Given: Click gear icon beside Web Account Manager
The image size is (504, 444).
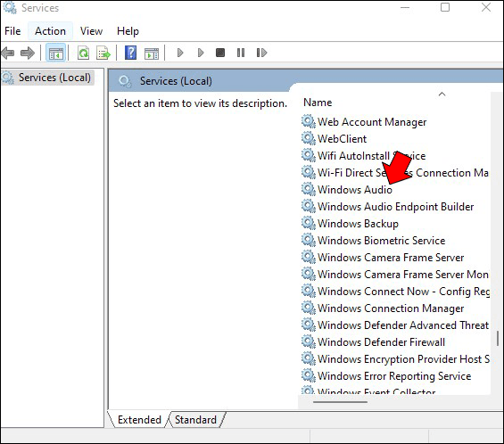Looking at the screenshot, I should tap(309, 121).
